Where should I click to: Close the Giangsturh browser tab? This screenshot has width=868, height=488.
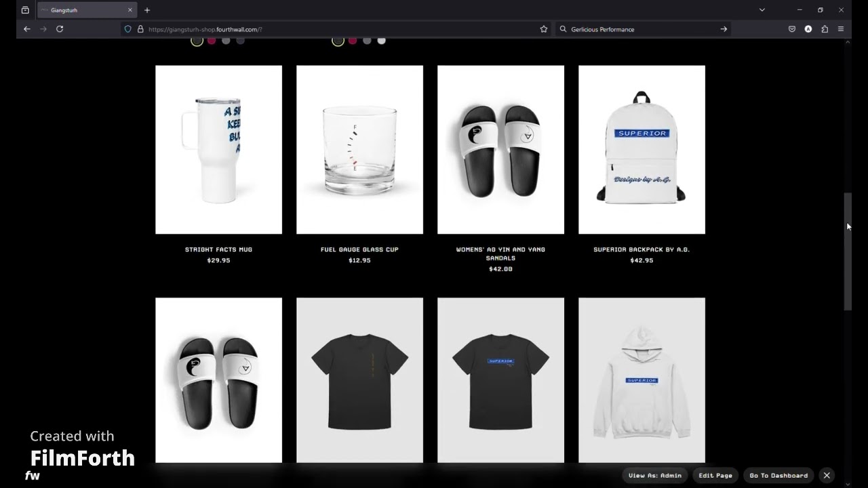(130, 10)
